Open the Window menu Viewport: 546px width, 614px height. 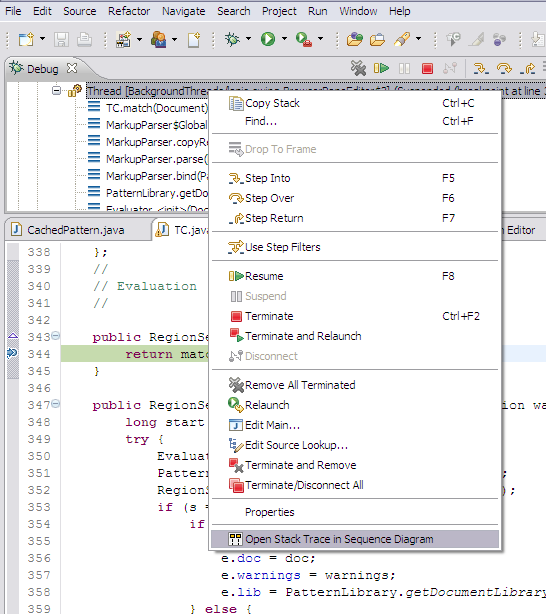pyautogui.click(x=358, y=11)
